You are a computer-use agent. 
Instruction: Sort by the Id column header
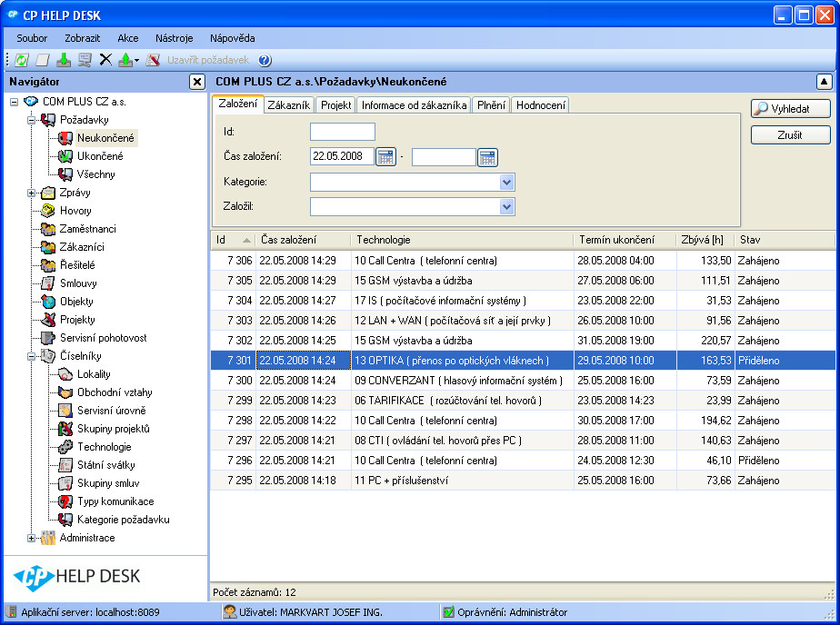coord(234,240)
